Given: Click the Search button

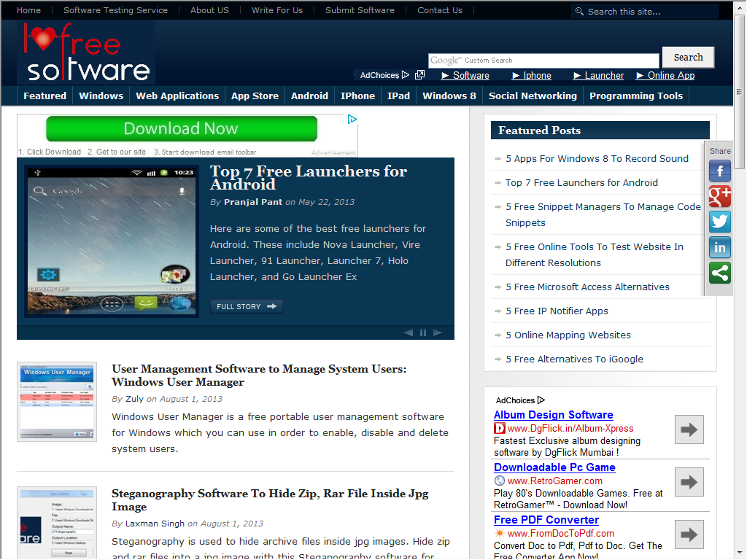Looking at the screenshot, I should click(688, 57).
